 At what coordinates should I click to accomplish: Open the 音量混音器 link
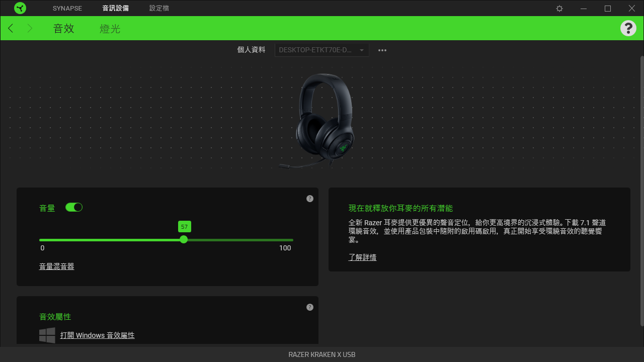tap(57, 266)
